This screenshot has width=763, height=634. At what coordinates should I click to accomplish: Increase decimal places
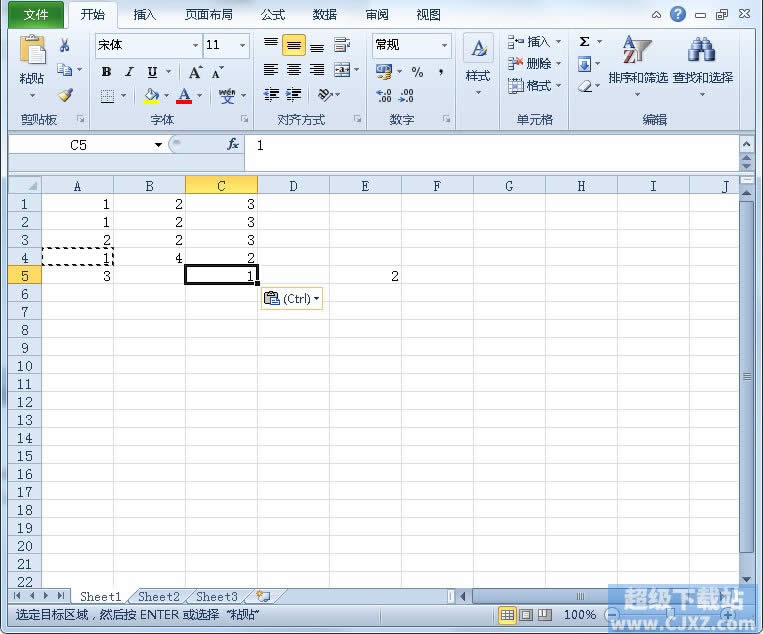[383, 95]
